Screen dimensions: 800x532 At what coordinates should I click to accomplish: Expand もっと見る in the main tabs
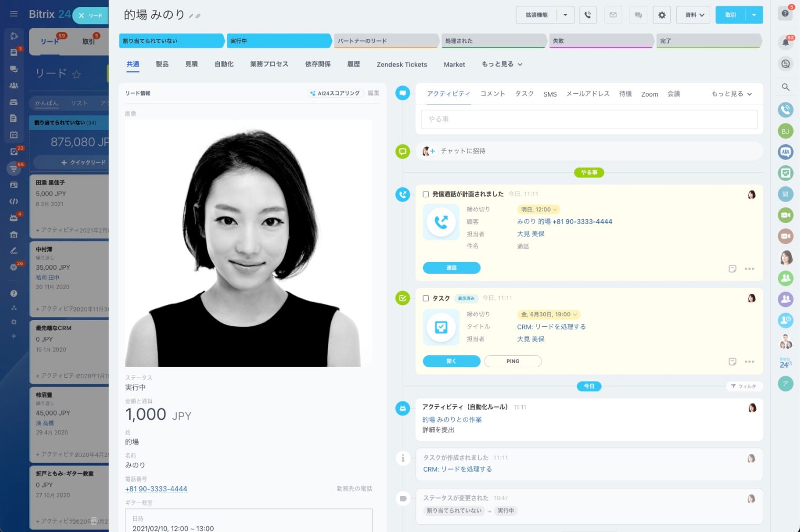point(502,64)
